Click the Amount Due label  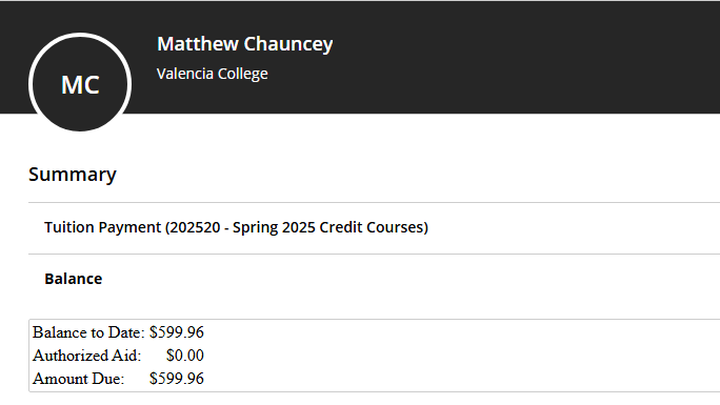click(x=79, y=379)
